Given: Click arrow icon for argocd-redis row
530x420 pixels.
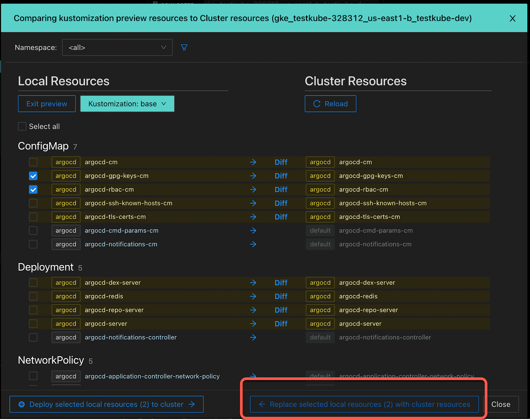Looking at the screenshot, I should click(253, 296).
